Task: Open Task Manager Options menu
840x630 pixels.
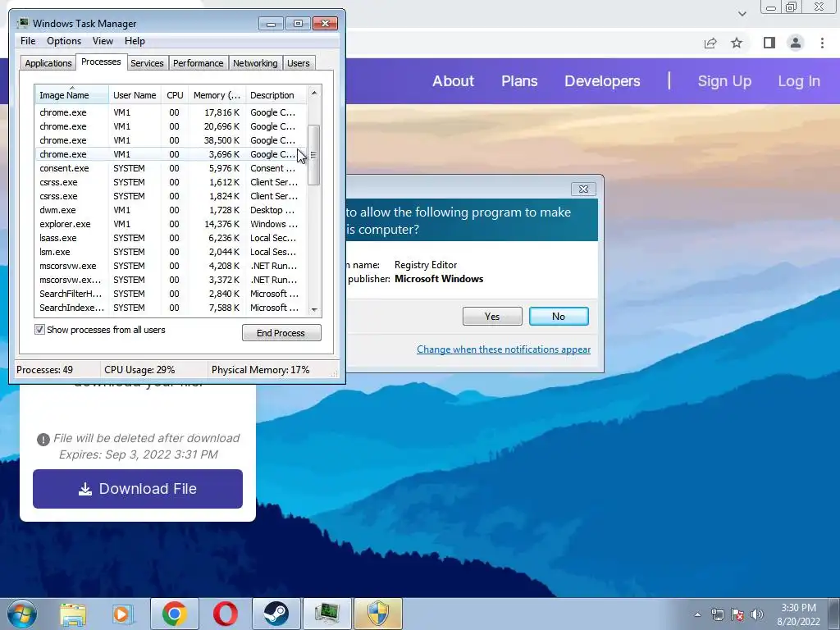Action: pos(64,41)
